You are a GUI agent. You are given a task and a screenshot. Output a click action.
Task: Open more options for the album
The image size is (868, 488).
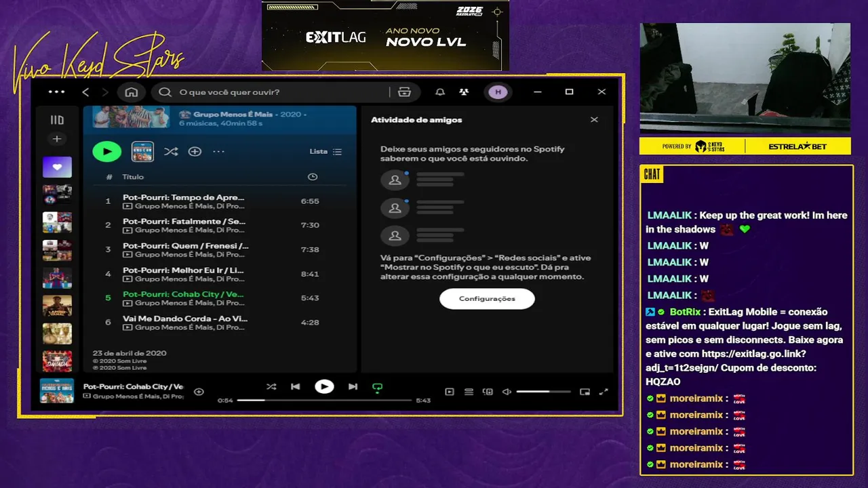(218, 152)
